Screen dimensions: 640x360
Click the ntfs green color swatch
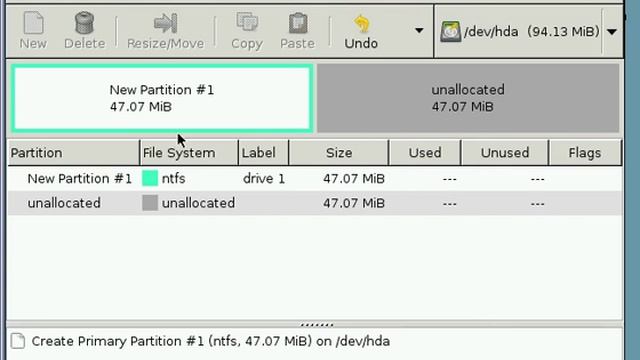(150, 178)
